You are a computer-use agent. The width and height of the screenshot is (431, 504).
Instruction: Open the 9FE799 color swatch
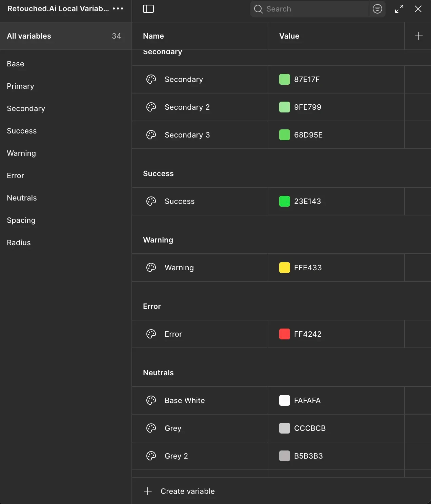[285, 107]
